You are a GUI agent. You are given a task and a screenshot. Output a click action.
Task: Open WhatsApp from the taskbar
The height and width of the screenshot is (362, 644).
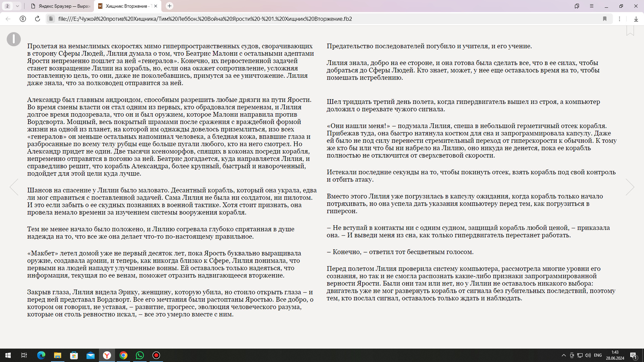pyautogui.click(x=140, y=355)
